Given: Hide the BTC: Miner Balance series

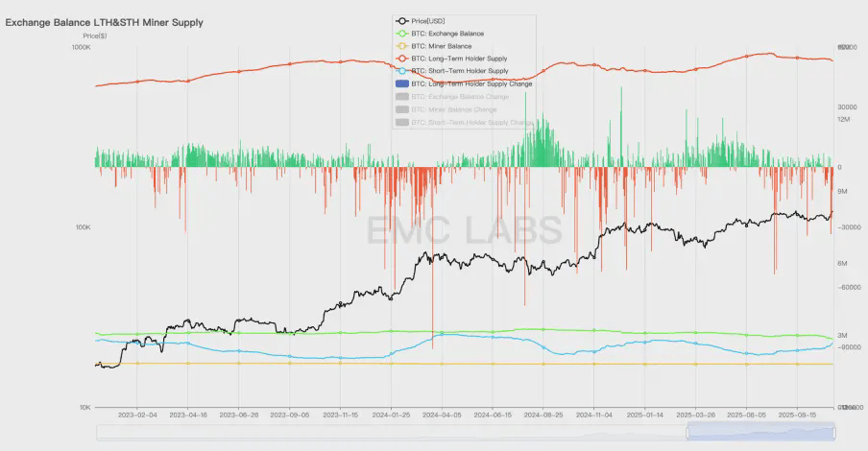Looking at the screenshot, I should tap(434, 46).
